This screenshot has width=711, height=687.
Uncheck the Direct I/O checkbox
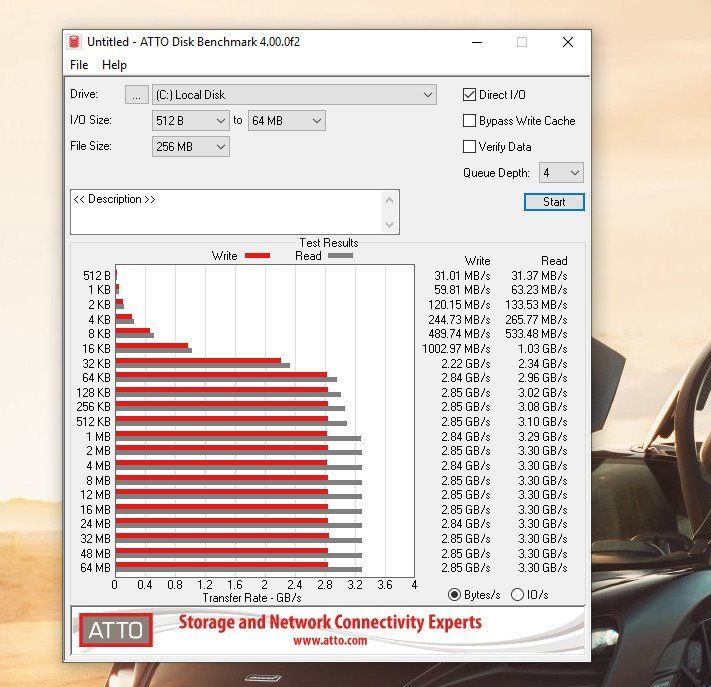click(x=469, y=95)
